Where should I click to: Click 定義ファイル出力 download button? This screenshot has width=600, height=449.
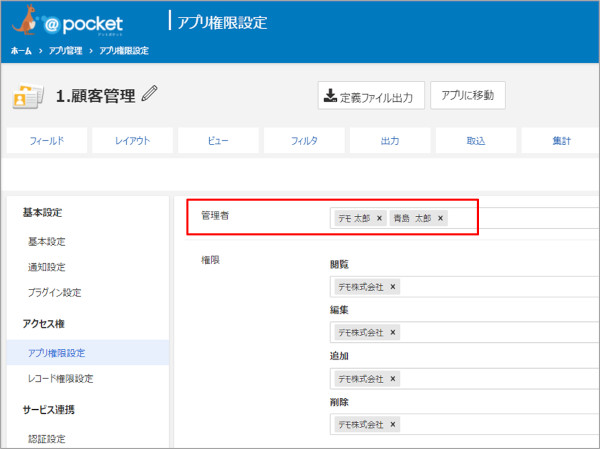click(371, 95)
